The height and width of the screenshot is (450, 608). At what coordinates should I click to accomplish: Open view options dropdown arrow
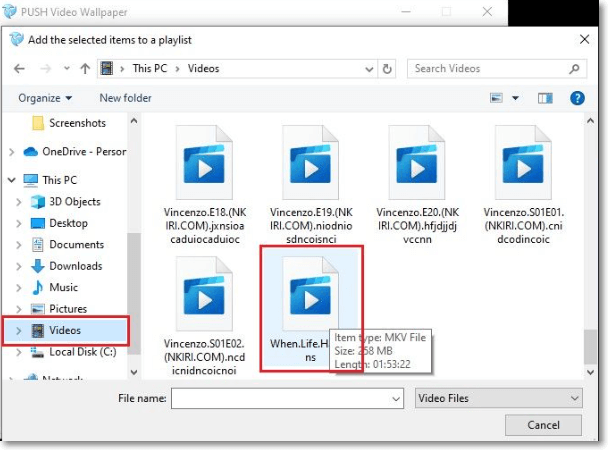click(x=515, y=98)
